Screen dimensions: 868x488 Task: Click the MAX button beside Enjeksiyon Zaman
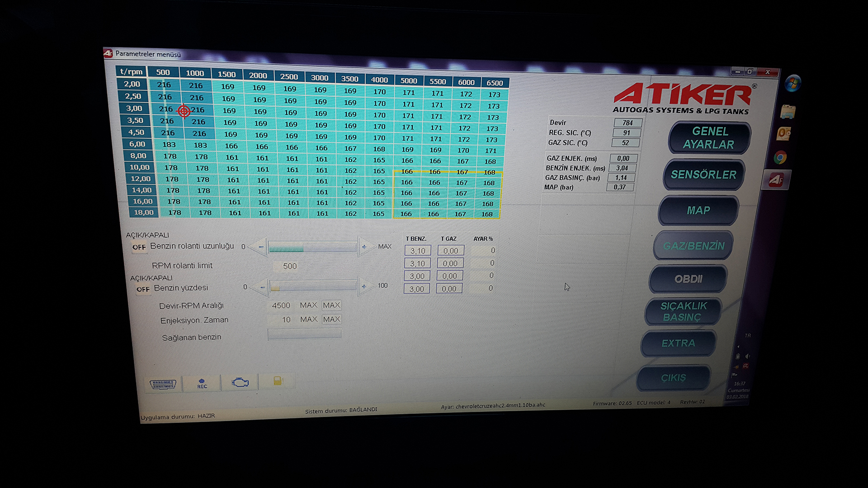pos(331,319)
